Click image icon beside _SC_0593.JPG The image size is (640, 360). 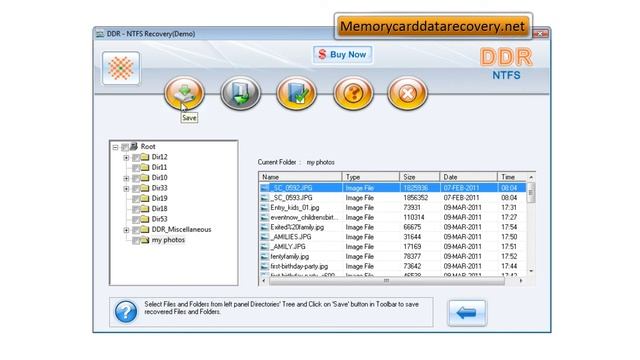click(265, 198)
